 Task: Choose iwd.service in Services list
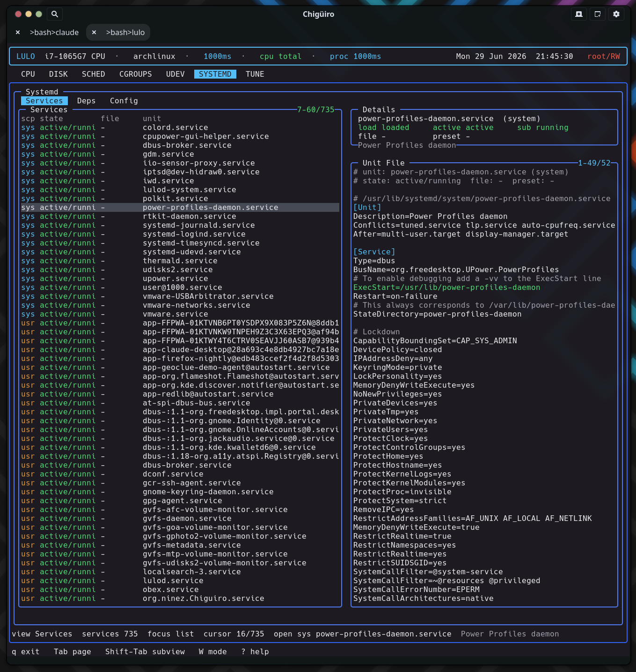[x=180, y=181]
